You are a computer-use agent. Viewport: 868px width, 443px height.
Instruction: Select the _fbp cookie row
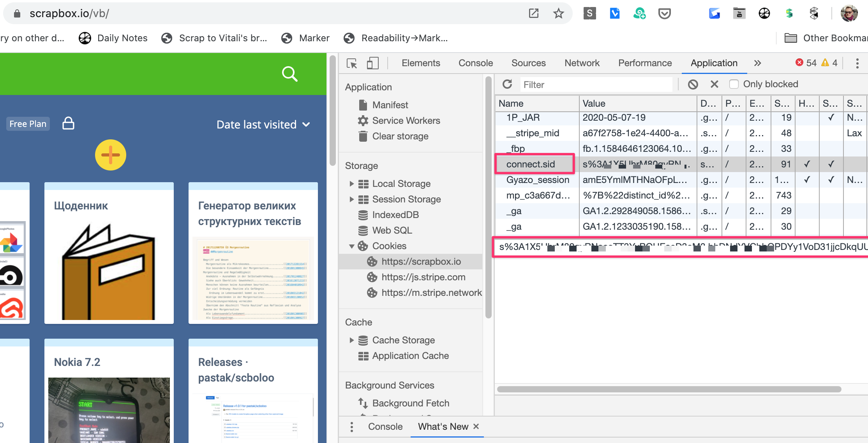pyautogui.click(x=681, y=149)
